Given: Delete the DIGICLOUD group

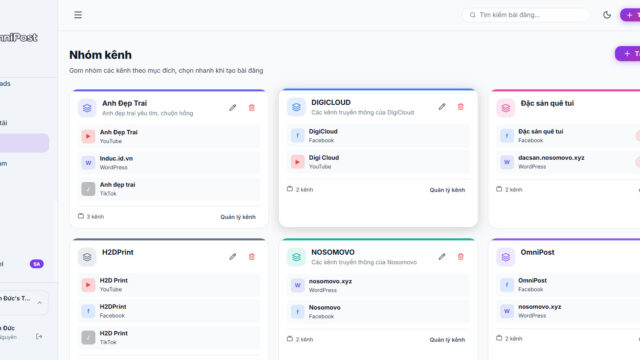Looking at the screenshot, I should pyautogui.click(x=461, y=107).
